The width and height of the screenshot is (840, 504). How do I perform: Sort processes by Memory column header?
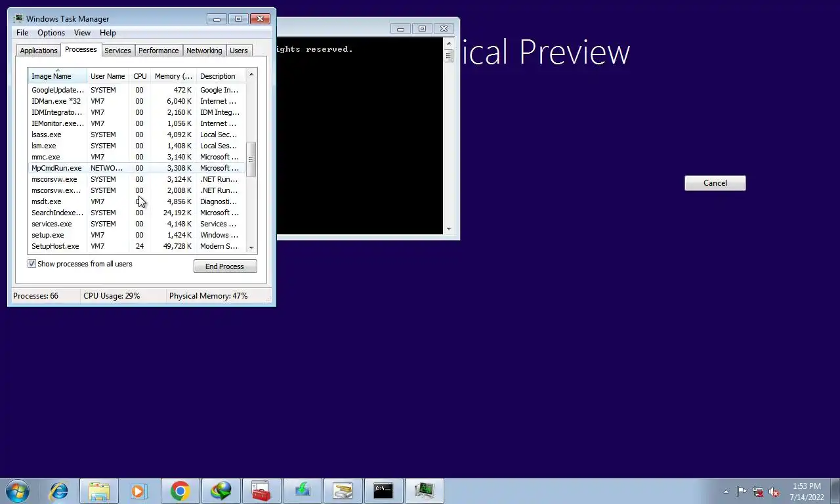(173, 76)
